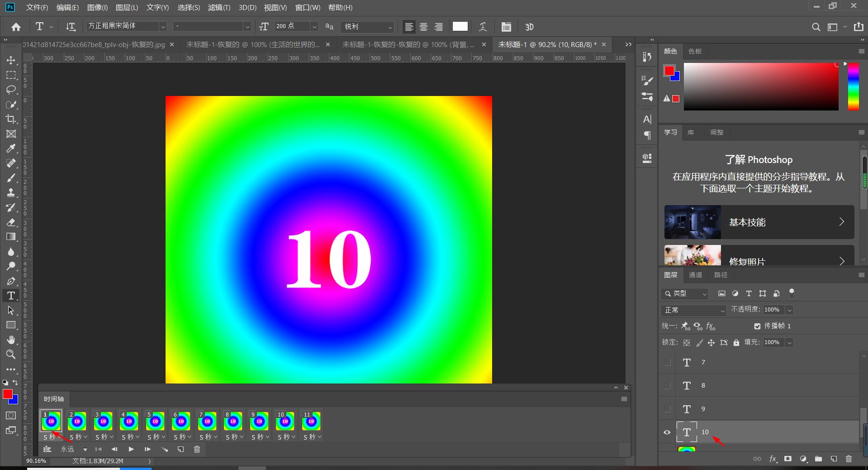Open the layer style fx button
Screen dimensions: 868x470
773,459
